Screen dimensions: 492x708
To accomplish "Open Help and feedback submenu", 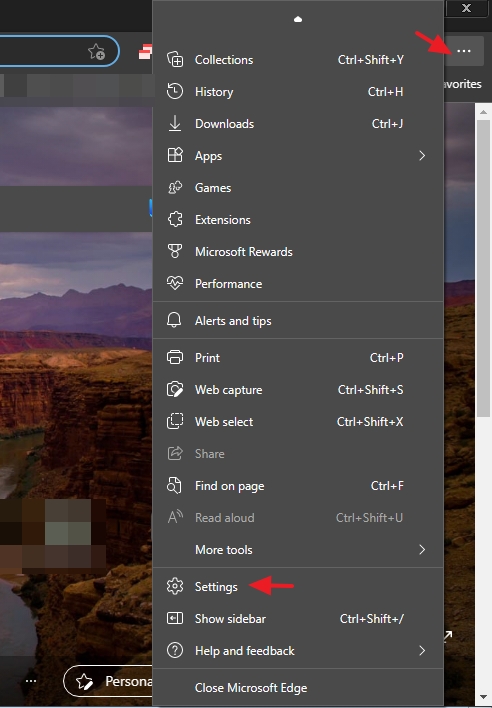I will (x=298, y=651).
